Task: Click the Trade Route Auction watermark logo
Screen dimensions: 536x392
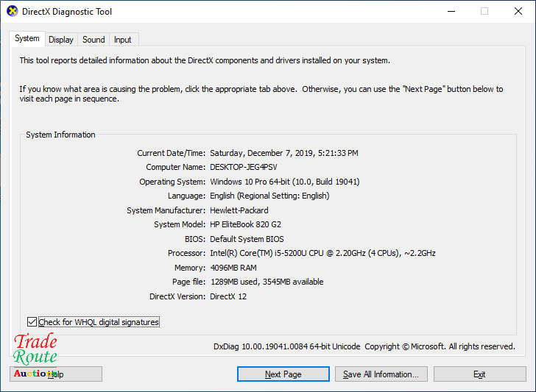Action: pos(35,357)
